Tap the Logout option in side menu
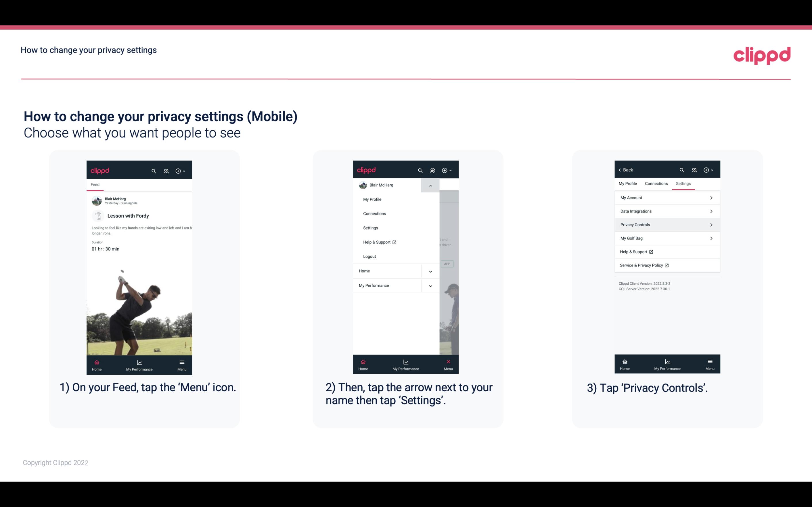Screen dimensions: 812x507 [369, 256]
